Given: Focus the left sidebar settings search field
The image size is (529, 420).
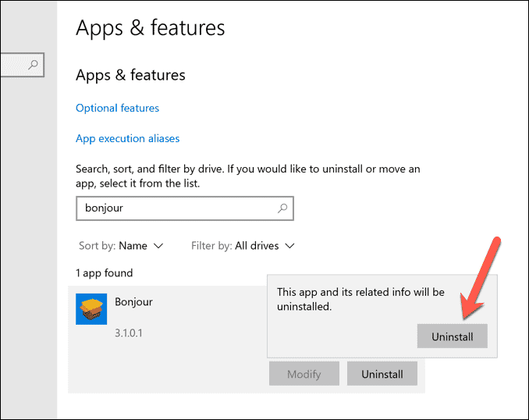Looking at the screenshot, I should [x=16, y=64].
